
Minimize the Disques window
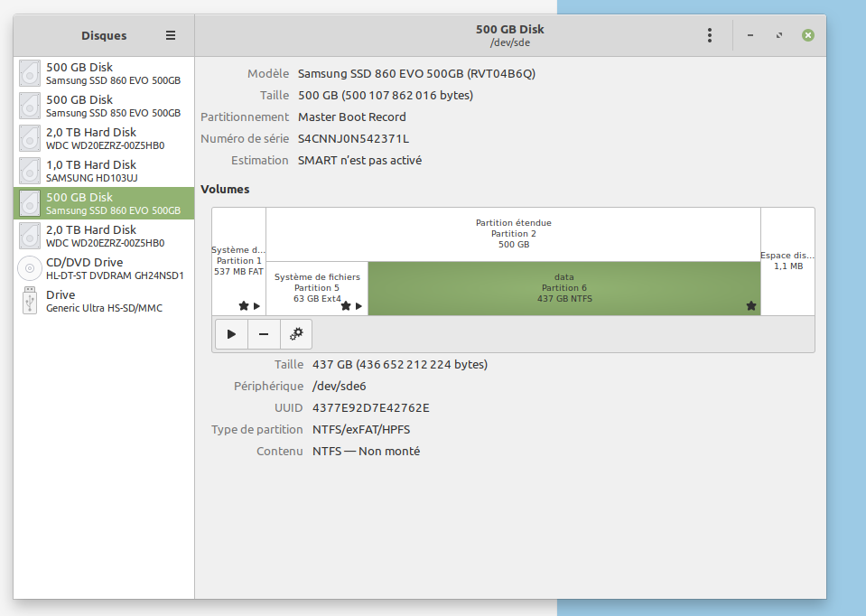[x=750, y=35]
